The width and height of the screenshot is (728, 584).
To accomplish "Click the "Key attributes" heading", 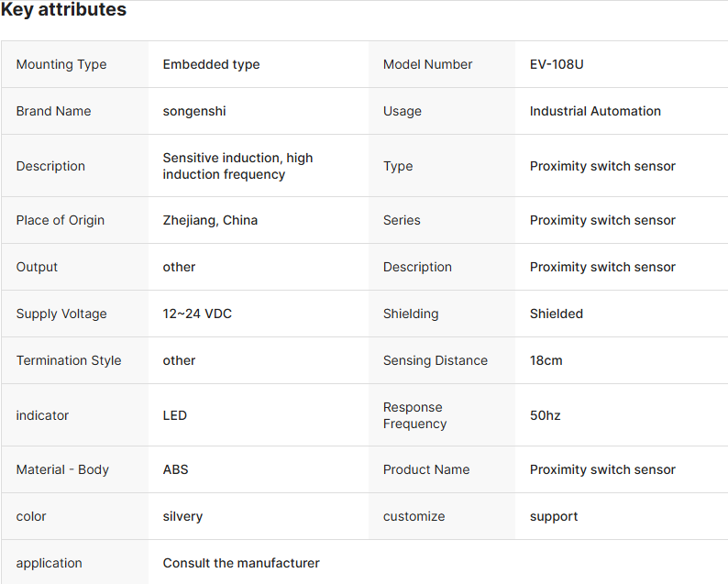I will click(x=63, y=10).
